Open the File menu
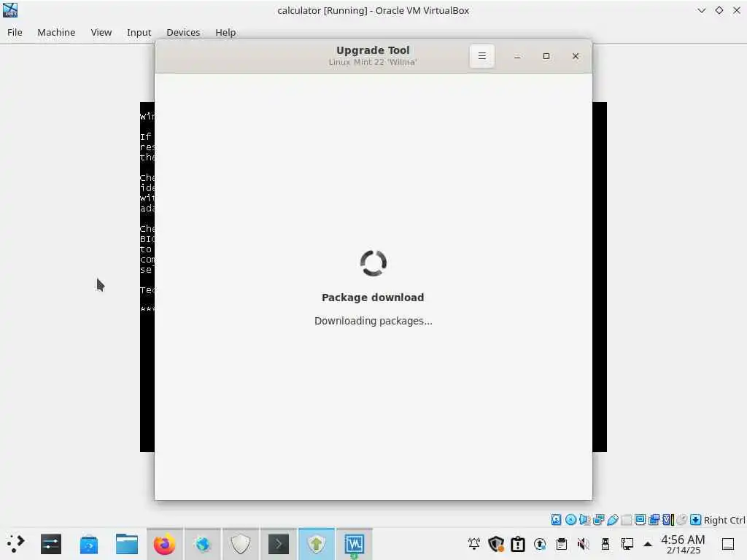The image size is (747, 560). click(x=15, y=32)
